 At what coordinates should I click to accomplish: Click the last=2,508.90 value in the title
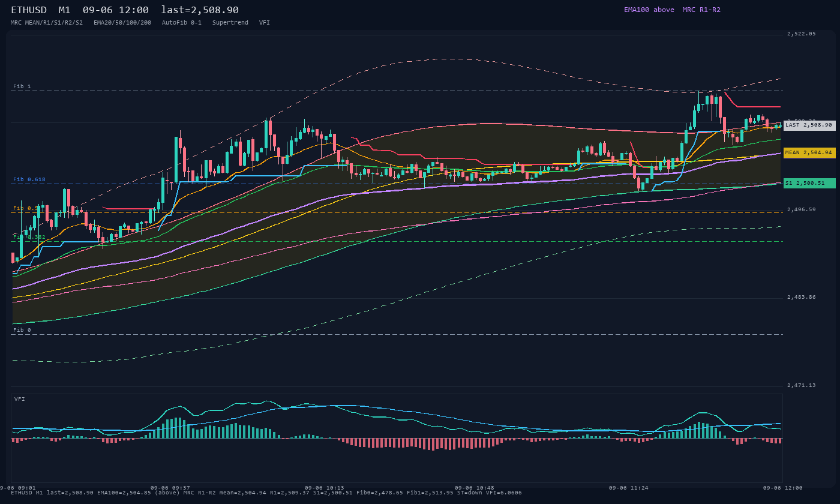tap(200, 10)
